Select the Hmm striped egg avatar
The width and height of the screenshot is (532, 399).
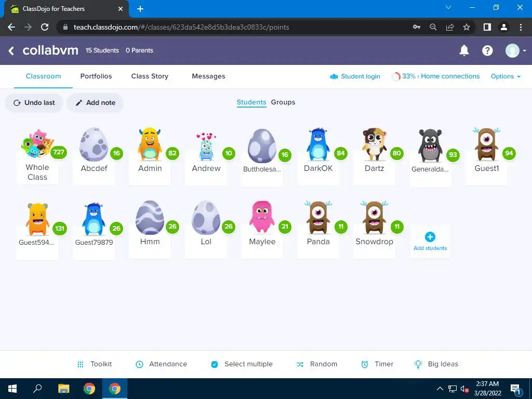pos(150,218)
